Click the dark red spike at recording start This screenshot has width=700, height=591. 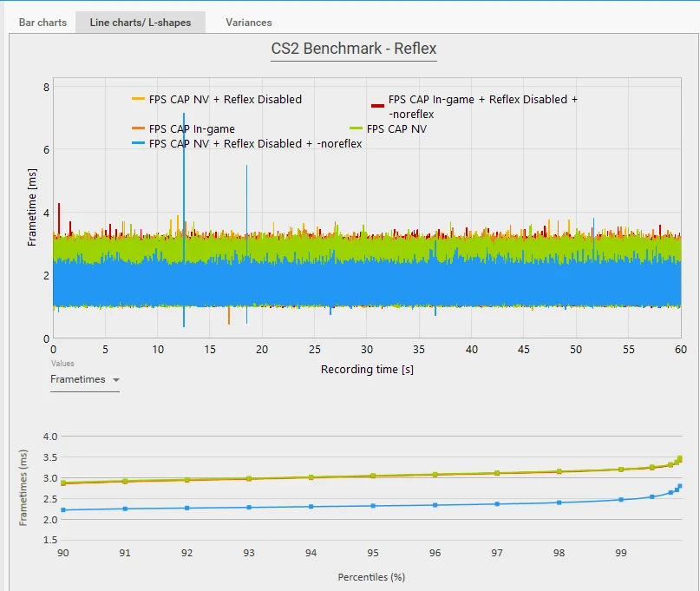tap(58, 217)
